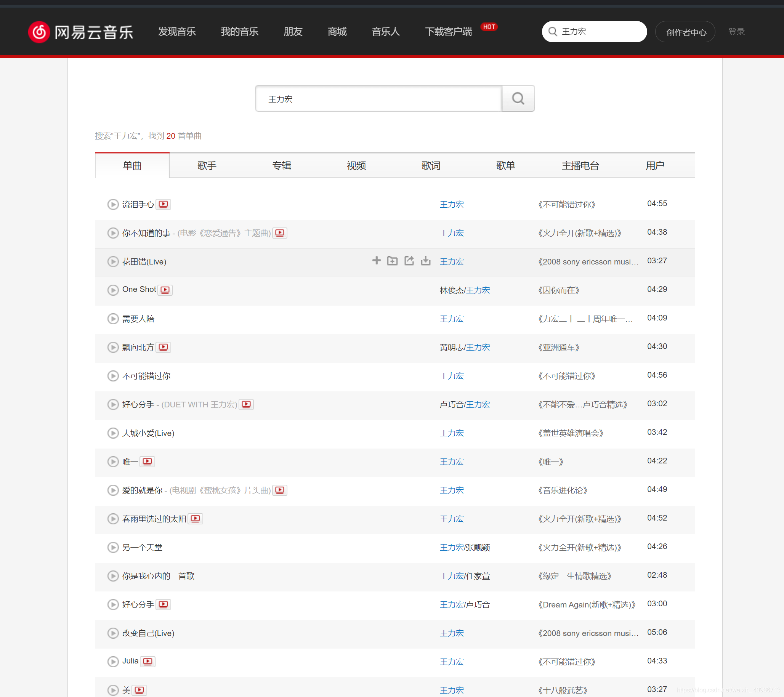
Task: Click the 创作者中心 button
Action: pos(685,32)
